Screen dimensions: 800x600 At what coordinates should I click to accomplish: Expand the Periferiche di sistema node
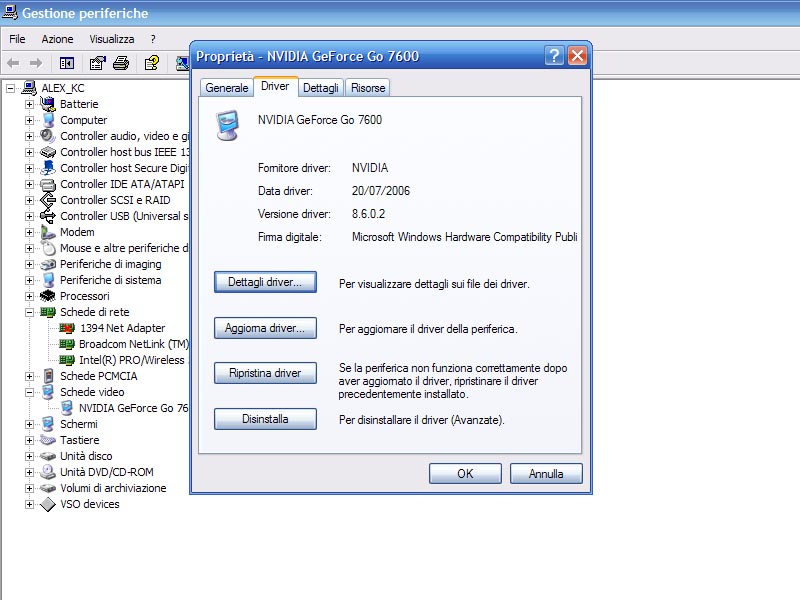tap(30, 280)
